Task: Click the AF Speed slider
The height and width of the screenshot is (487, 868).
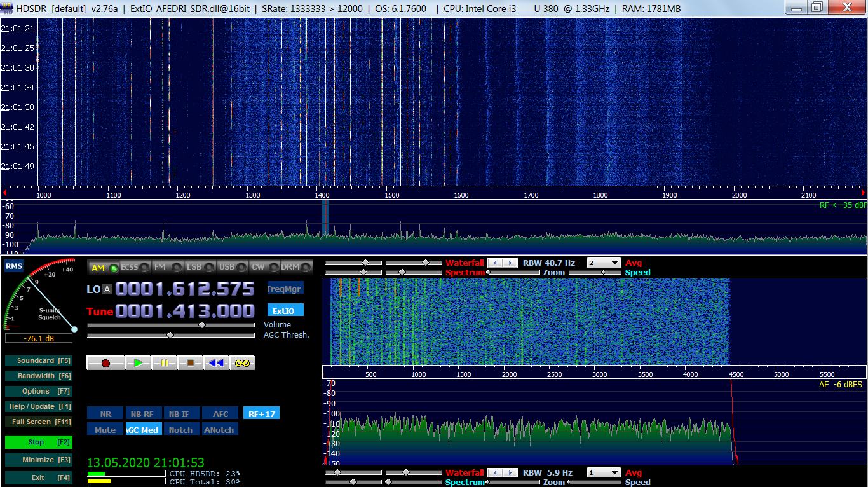Action: coord(596,483)
